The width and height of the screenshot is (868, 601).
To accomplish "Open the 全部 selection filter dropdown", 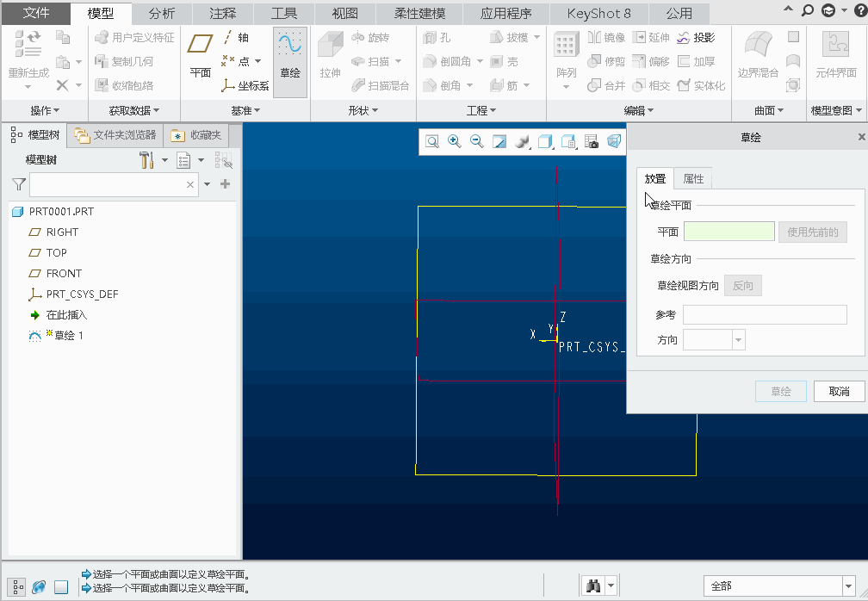I will tap(779, 586).
